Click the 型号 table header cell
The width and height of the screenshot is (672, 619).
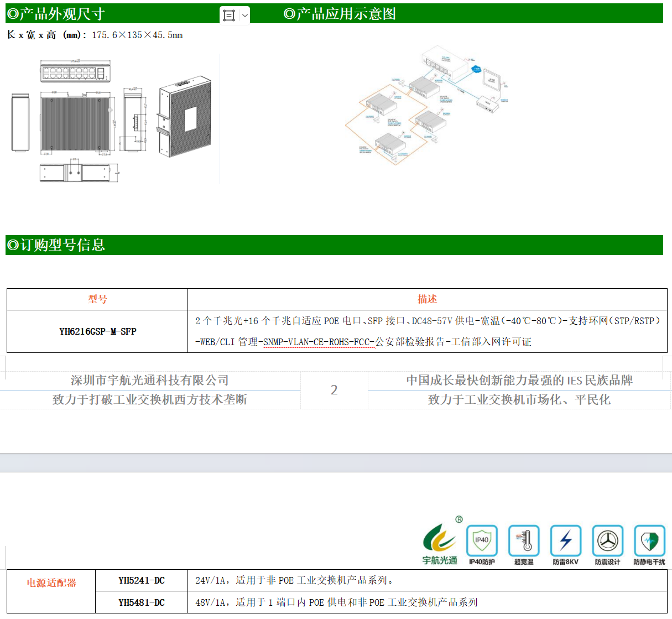(x=97, y=299)
